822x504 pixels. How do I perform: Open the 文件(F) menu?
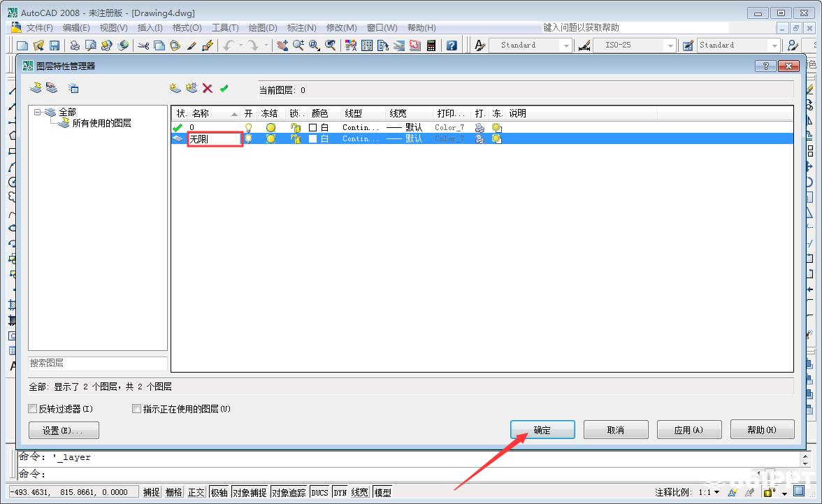40,27
